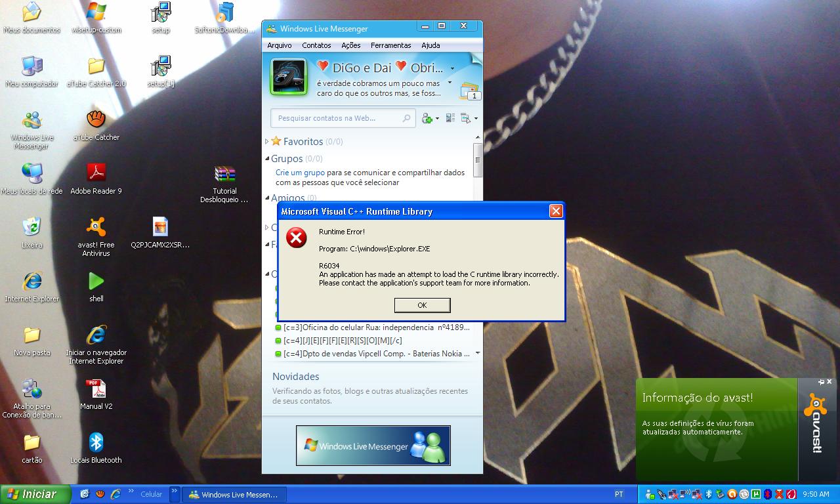The image size is (840, 504).
Task: Select contact Dpto de vendas Vipcell Comp.
Action: (373, 354)
